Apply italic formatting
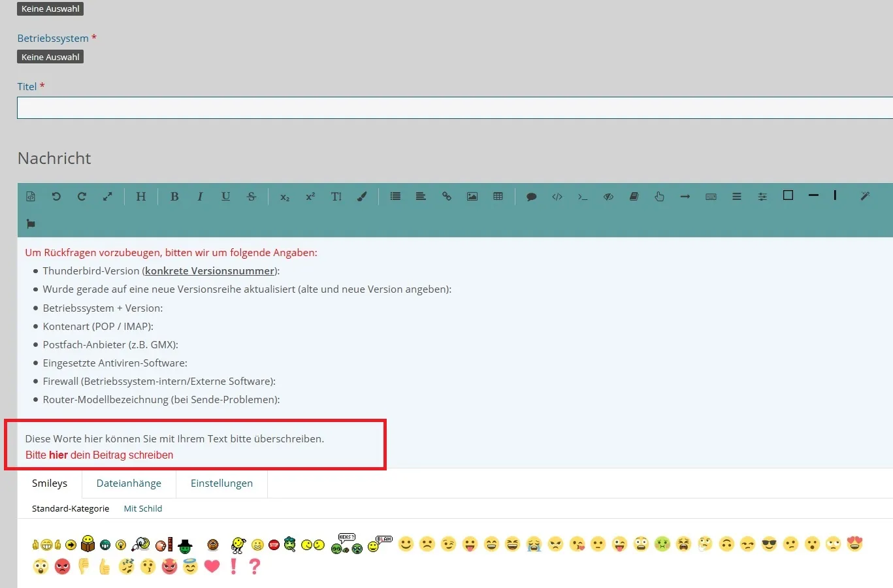 pos(200,196)
